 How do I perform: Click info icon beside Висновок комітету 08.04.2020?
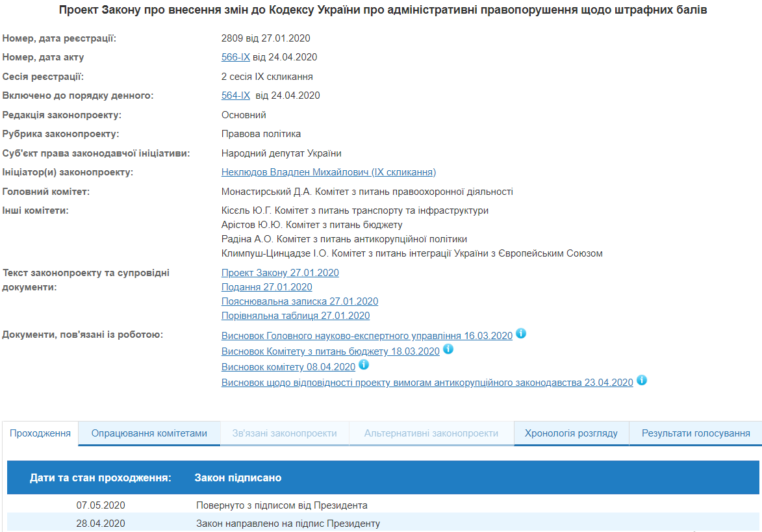(364, 365)
